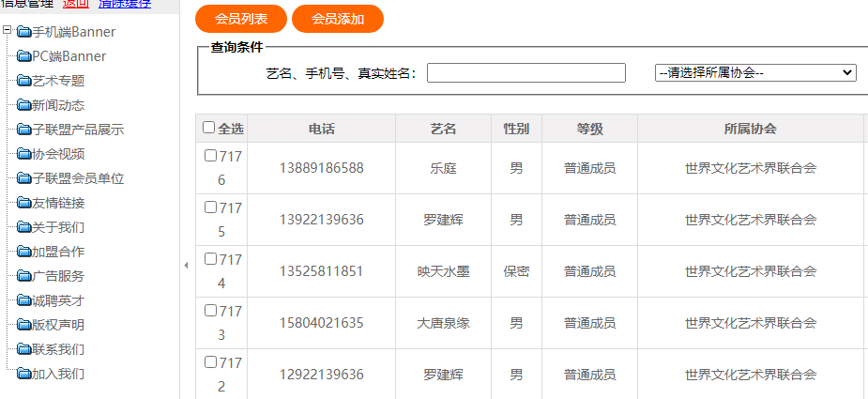Open the PC端Banner tree node

69,56
